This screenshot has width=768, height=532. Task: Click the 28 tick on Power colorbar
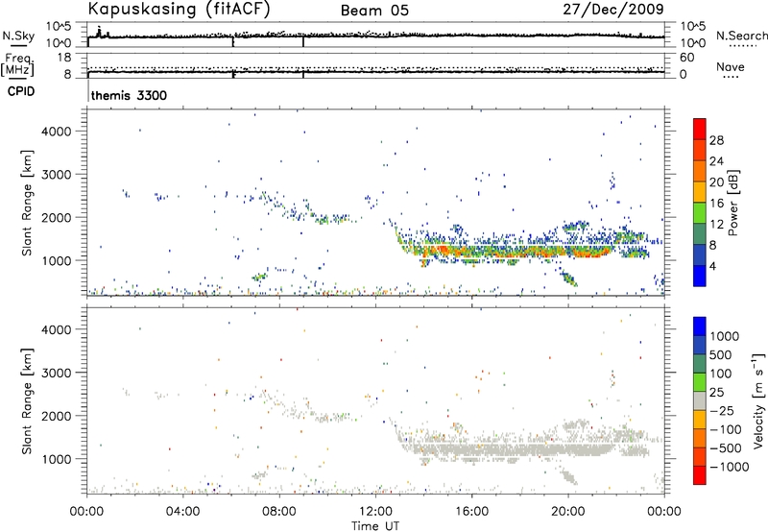(716, 140)
